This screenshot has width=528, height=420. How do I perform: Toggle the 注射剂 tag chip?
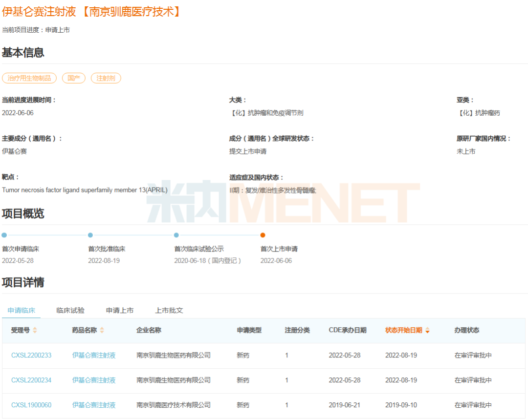click(x=106, y=78)
